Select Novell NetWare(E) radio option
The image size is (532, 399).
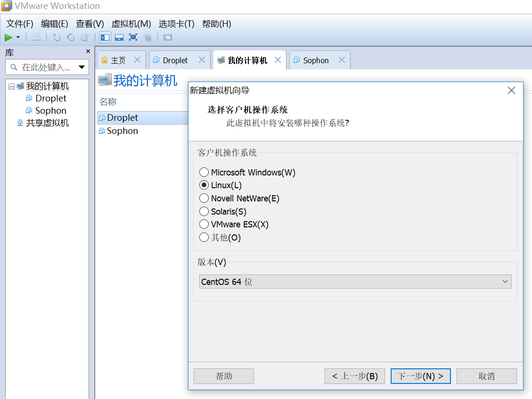click(x=204, y=198)
